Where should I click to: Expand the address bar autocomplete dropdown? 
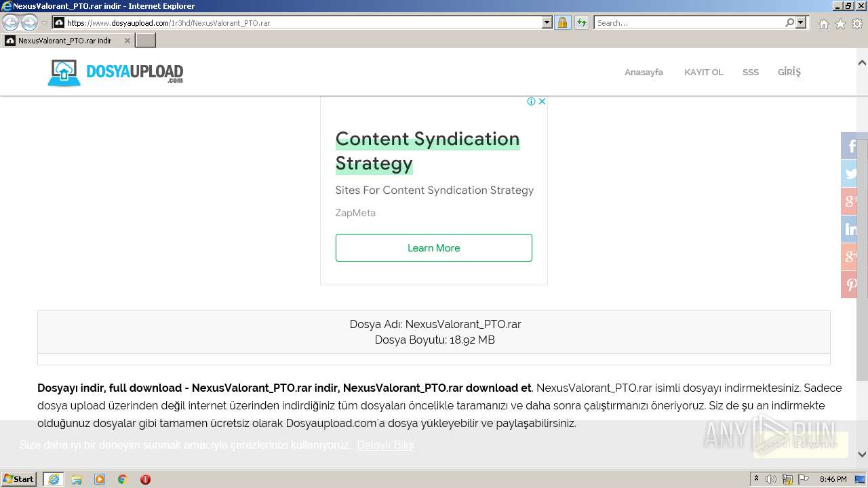547,22
